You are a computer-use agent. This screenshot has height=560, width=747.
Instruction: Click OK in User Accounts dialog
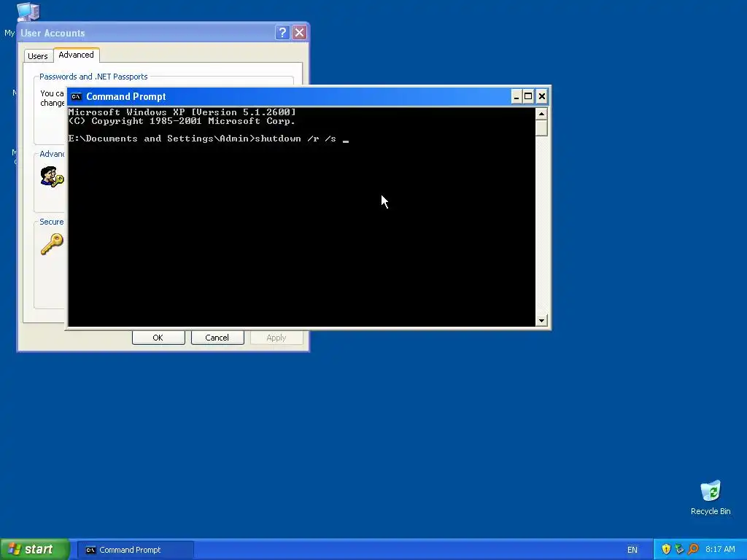coord(158,338)
